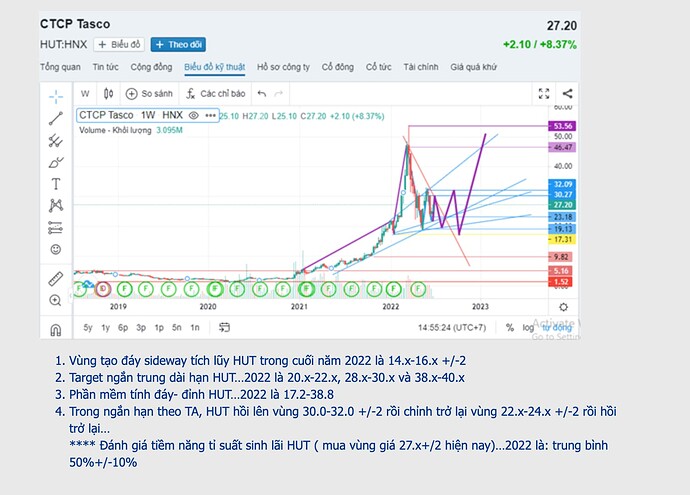The image size is (690, 495).
Task: Click the 1.52 red price label
Action: click(560, 282)
